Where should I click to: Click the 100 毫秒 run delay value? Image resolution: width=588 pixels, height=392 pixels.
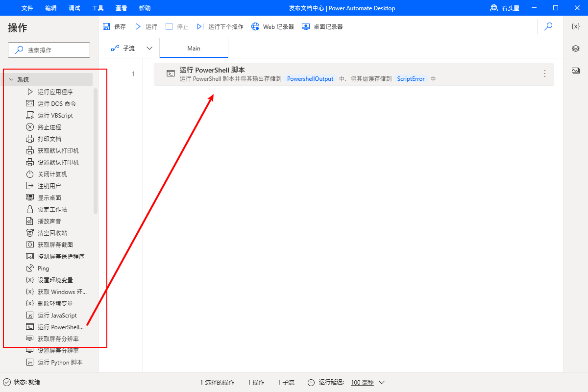point(362,382)
